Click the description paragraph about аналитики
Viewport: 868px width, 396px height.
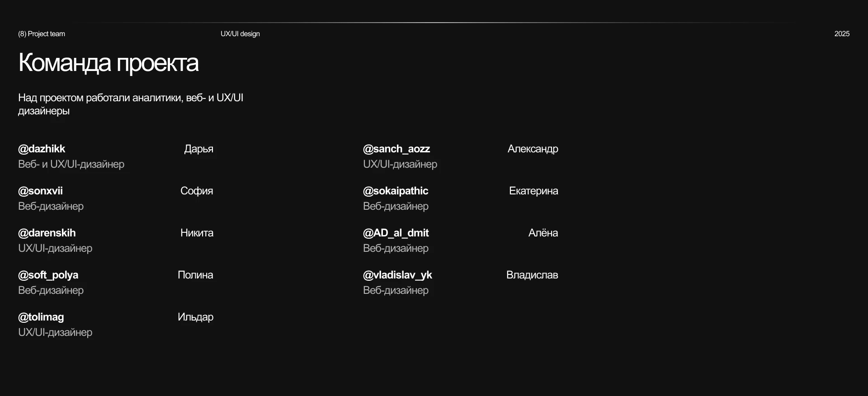pos(131,104)
